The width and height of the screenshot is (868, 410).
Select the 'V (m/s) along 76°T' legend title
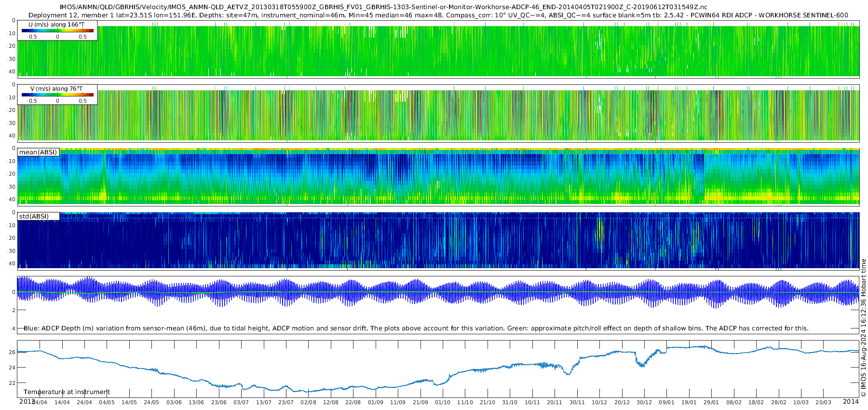pyautogui.click(x=56, y=88)
